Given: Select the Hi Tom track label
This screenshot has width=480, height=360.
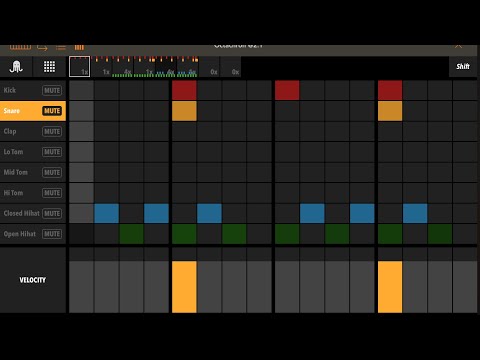Looking at the screenshot, I should (13, 193).
